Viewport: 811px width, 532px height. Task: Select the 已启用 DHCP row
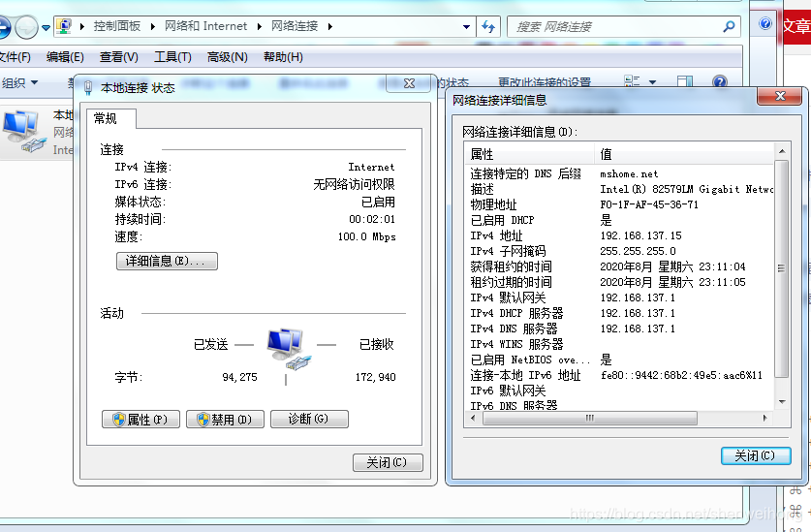[x=619, y=220]
